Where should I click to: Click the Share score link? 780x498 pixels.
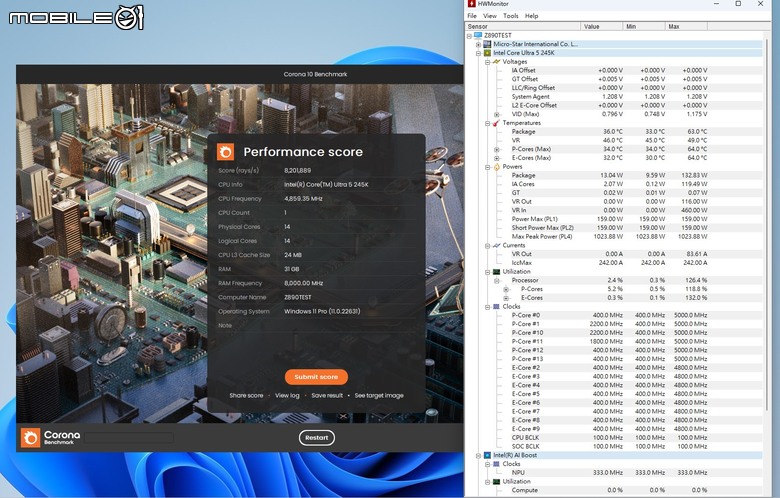click(x=246, y=396)
